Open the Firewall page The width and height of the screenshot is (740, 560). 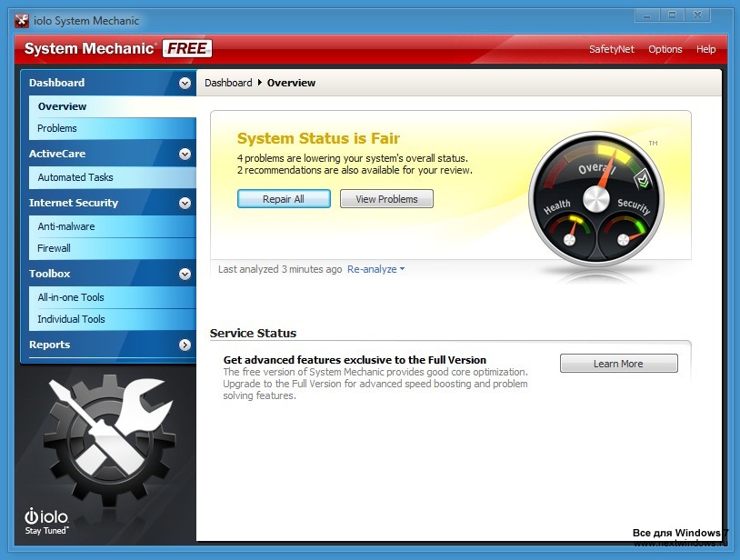click(x=113, y=248)
